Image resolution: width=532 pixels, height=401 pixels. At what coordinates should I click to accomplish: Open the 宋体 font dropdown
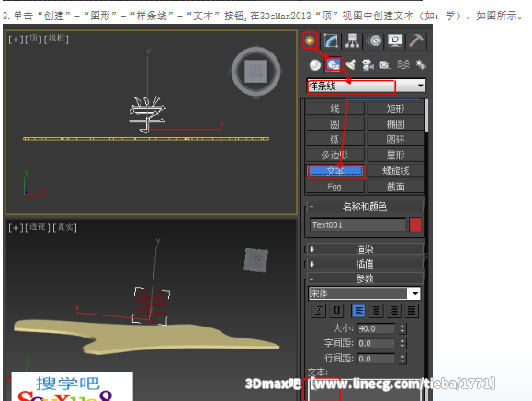pos(365,293)
